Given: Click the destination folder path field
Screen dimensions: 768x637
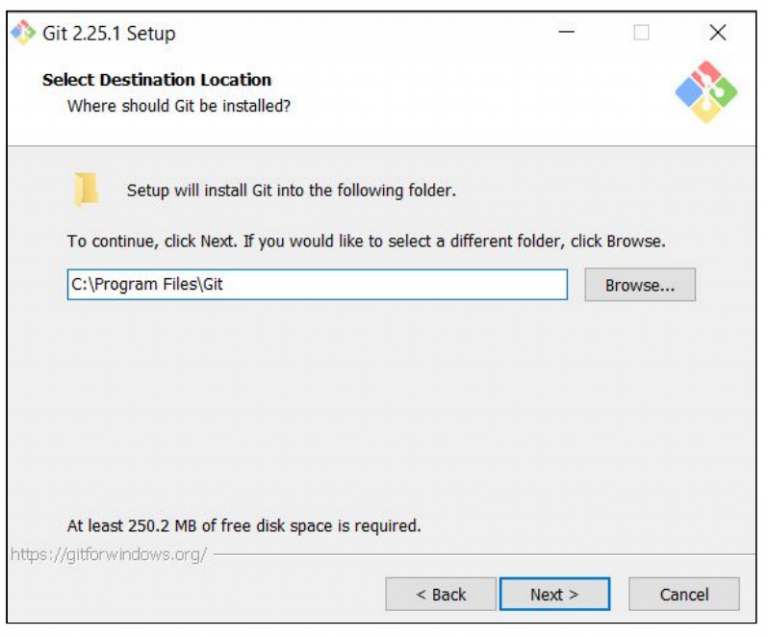Looking at the screenshot, I should (x=316, y=285).
